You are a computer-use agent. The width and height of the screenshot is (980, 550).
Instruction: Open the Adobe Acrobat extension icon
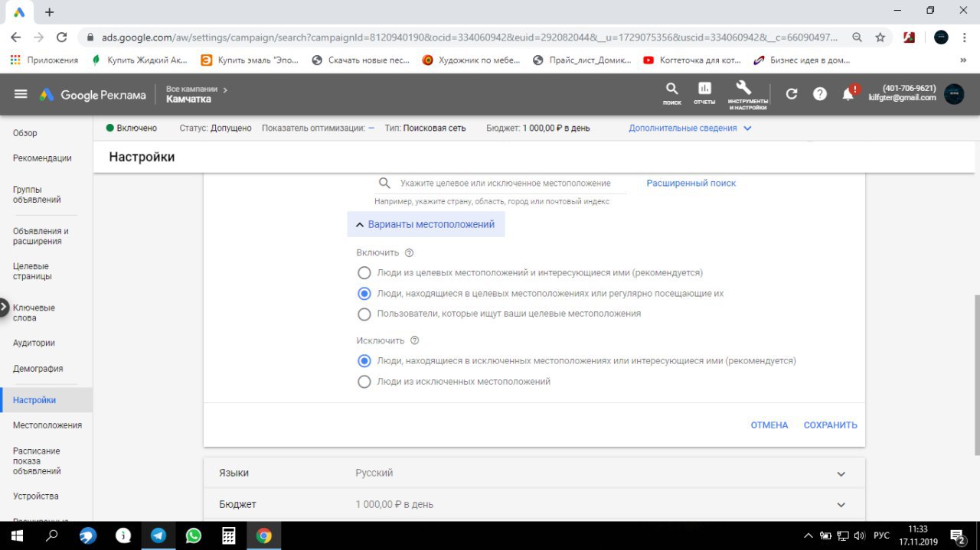coord(909,37)
